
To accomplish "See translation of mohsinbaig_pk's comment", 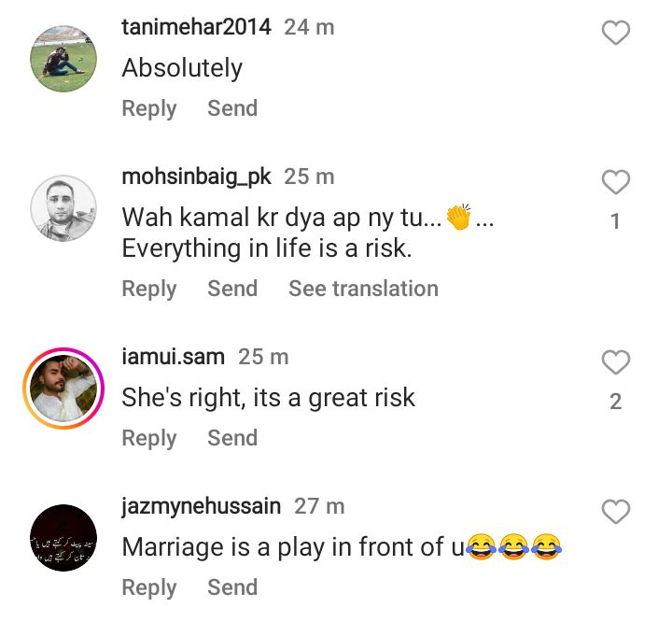I will 363,289.
